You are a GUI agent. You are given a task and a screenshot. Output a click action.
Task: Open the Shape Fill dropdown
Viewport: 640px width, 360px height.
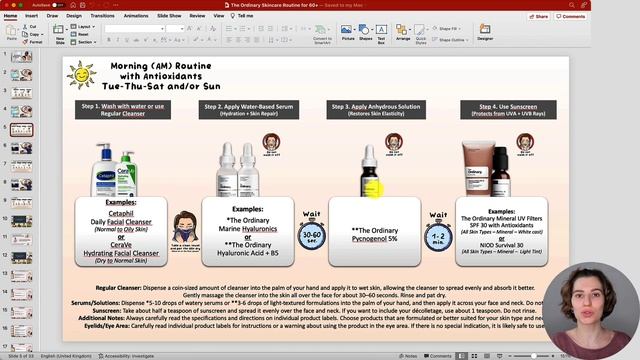[x=447, y=29]
